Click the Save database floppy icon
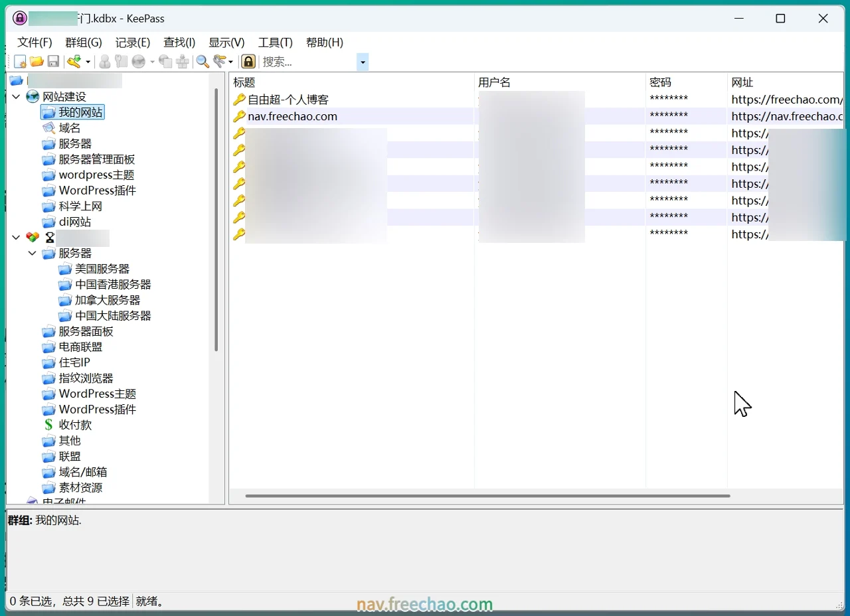The height and width of the screenshot is (616, 850). click(x=53, y=62)
